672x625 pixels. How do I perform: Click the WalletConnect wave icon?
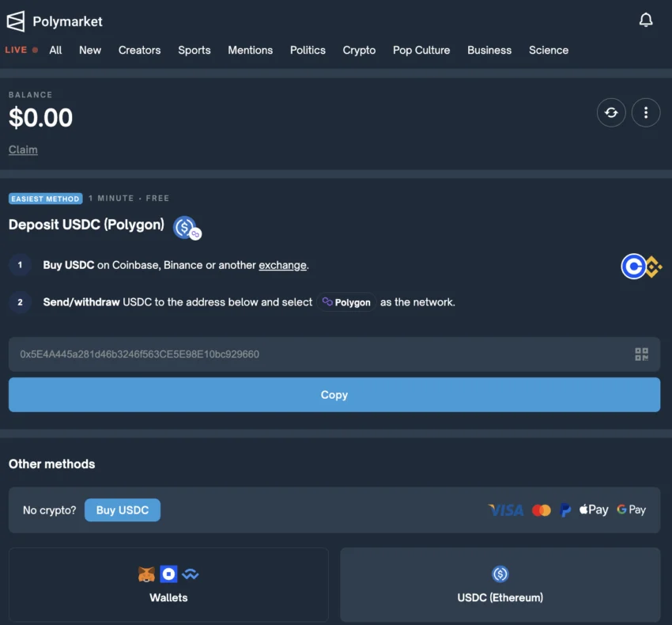(191, 574)
